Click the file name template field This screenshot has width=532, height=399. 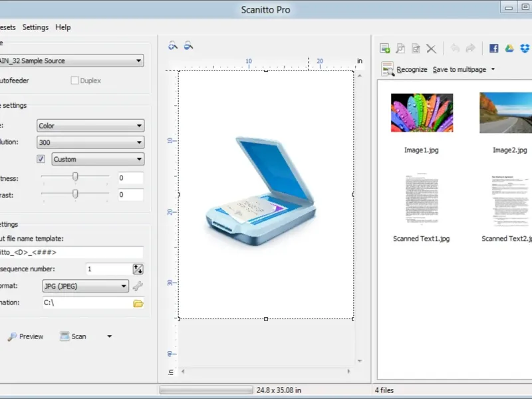(x=71, y=252)
